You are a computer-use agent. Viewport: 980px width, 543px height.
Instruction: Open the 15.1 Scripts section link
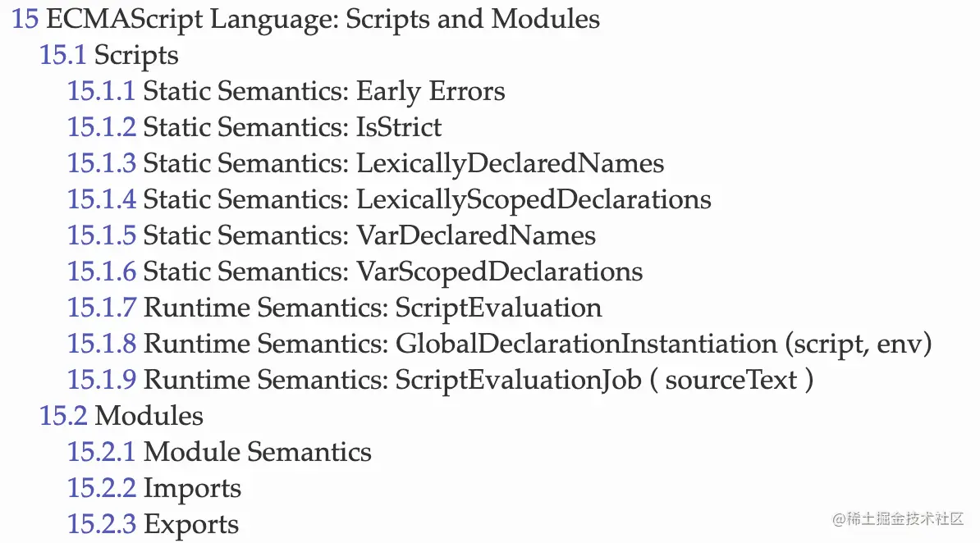108,55
